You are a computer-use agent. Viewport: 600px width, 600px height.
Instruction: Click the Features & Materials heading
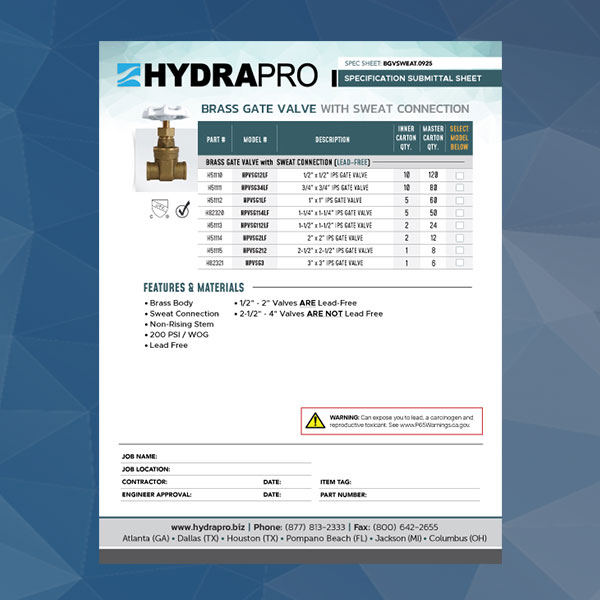point(194,287)
